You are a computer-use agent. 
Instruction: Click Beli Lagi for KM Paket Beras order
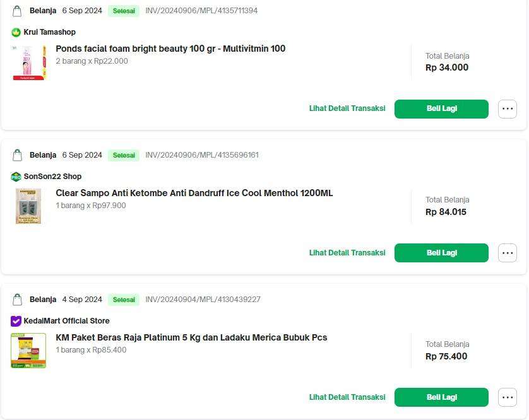tap(441, 397)
